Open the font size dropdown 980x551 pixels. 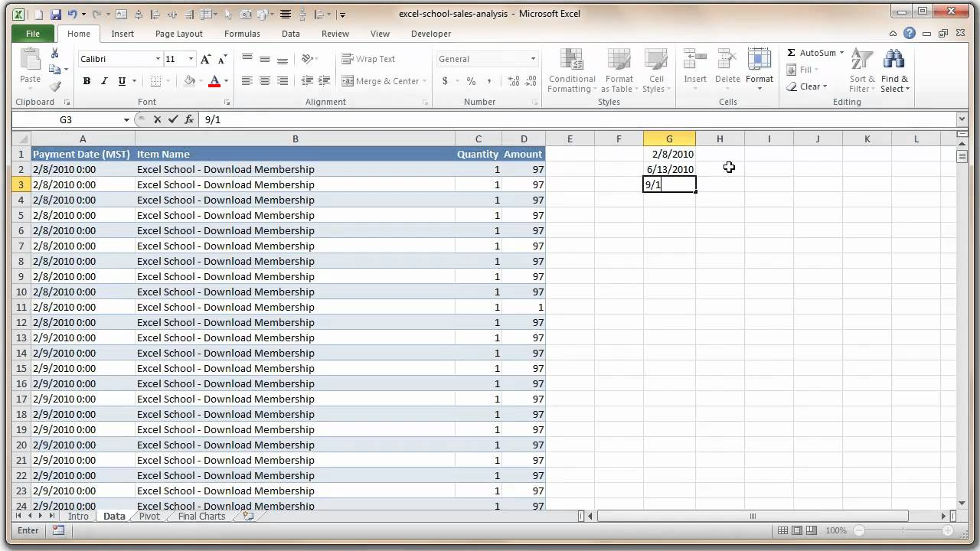[189, 58]
